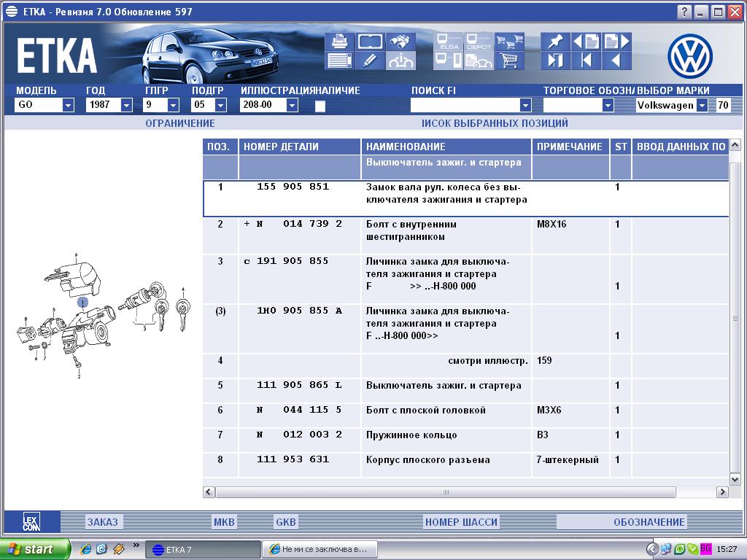Select part number 1H0 905 855 A
This screenshot has width=747, height=560.
pos(299,311)
